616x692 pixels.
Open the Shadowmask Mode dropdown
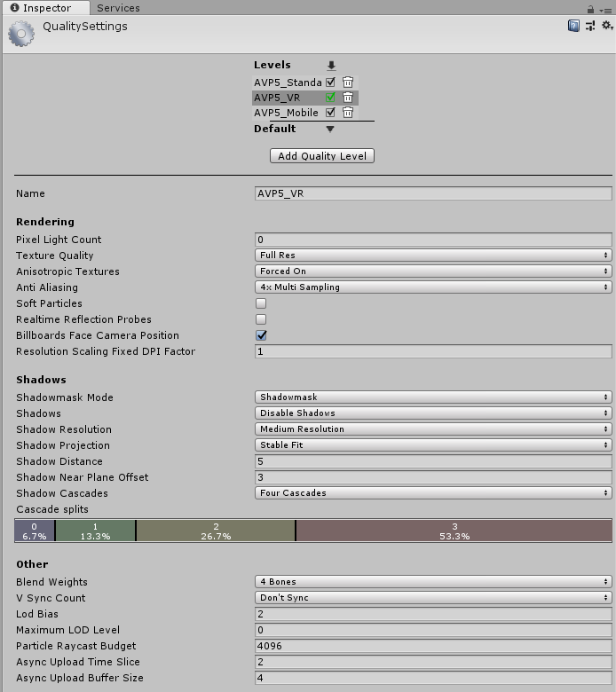433,397
